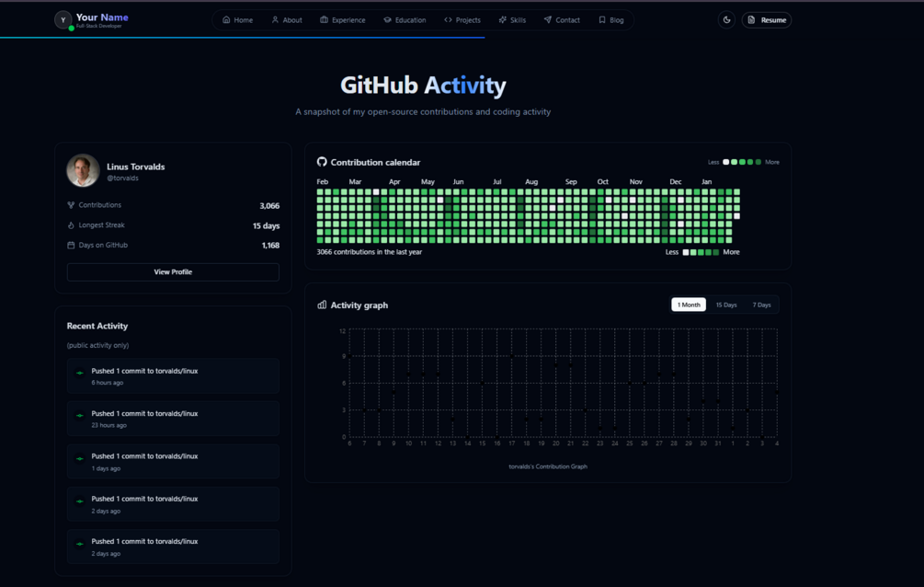Click the 15 days streak value
This screenshot has width=924, height=587.
point(266,226)
